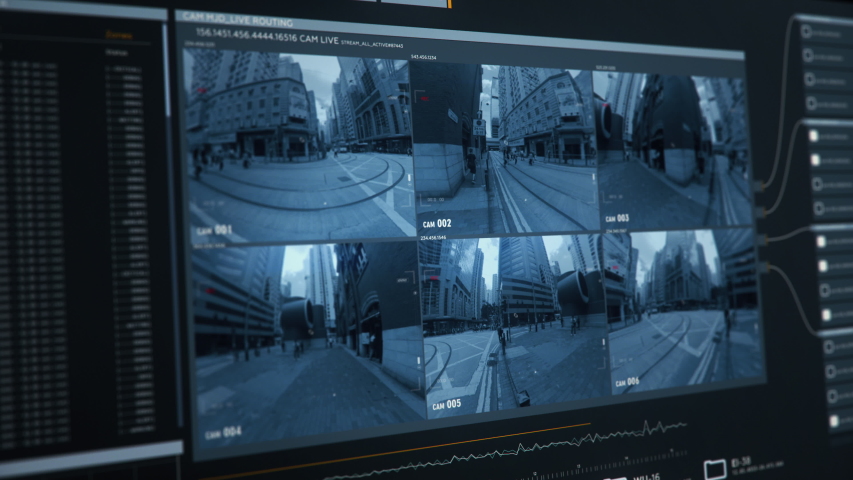
Task: Click the monitor icon beside EI-38
Action: (715, 467)
